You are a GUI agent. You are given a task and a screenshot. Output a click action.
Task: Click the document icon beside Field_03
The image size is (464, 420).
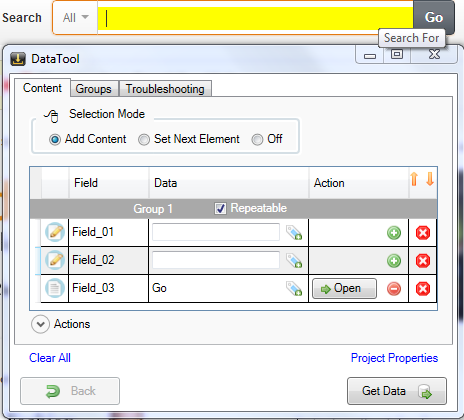pos(55,288)
